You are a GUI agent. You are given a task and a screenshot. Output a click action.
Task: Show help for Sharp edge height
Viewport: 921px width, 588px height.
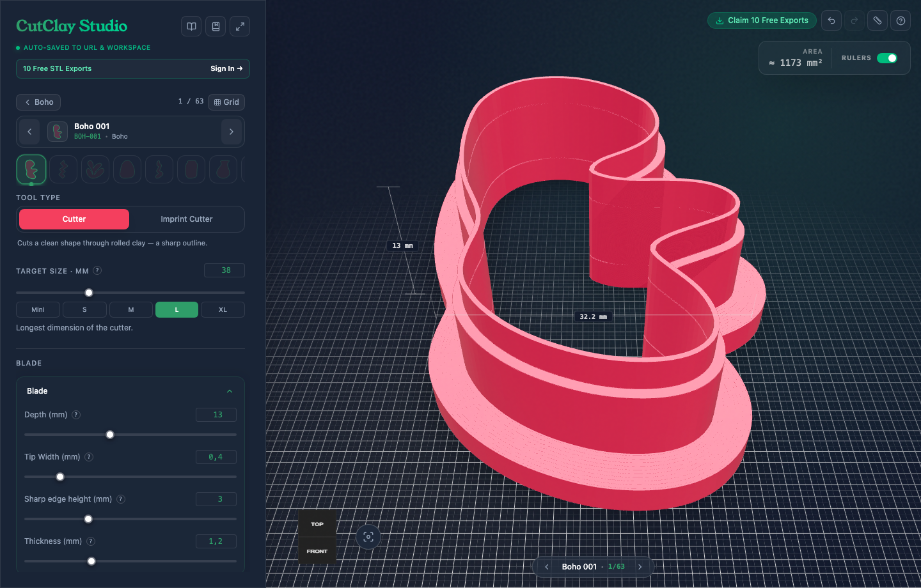click(x=121, y=499)
